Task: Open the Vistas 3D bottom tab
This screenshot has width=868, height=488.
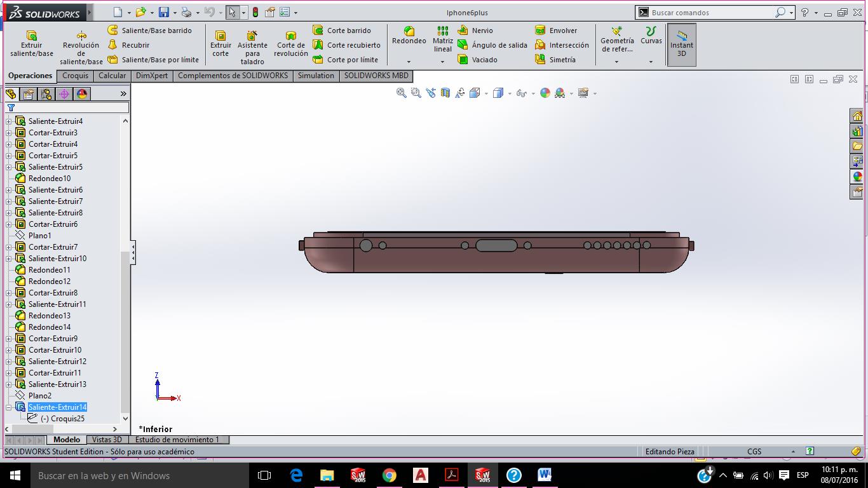Action: point(107,440)
